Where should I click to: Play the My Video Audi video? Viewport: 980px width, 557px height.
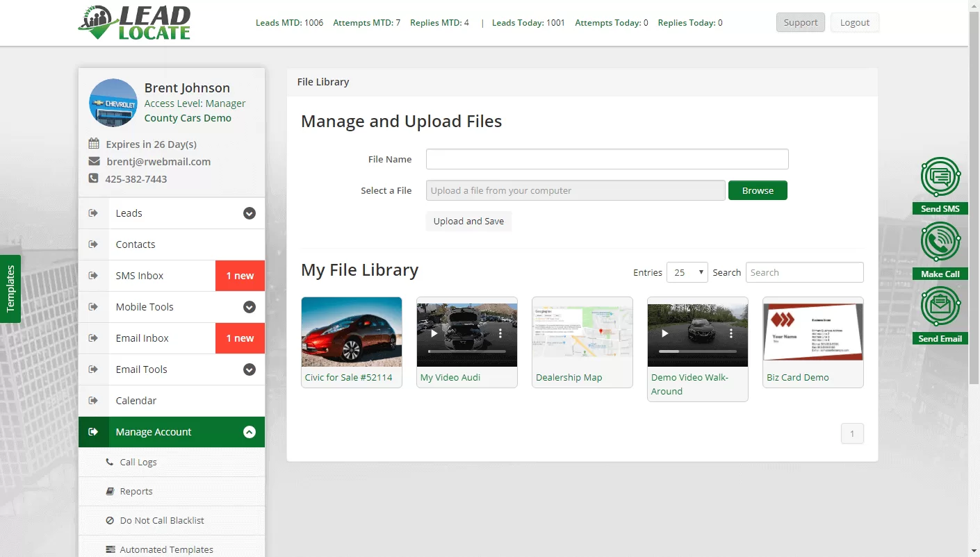point(434,334)
